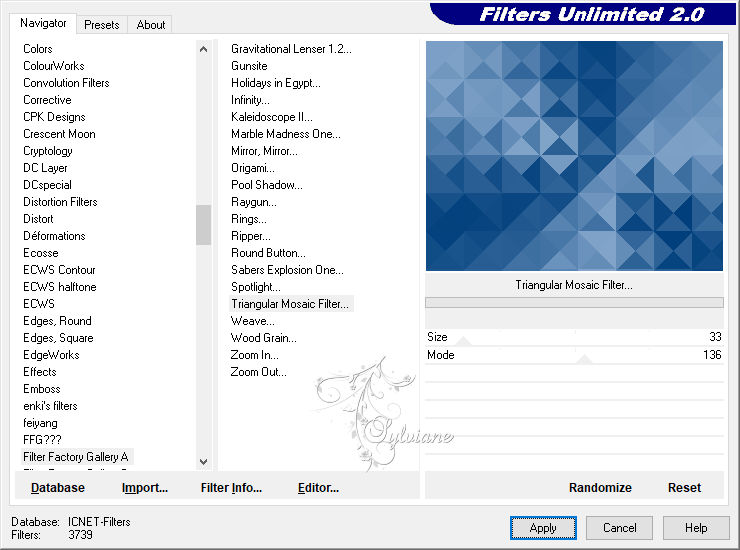The width and height of the screenshot is (740, 550).
Task: Select the CPK Designs category
Action: (54, 117)
